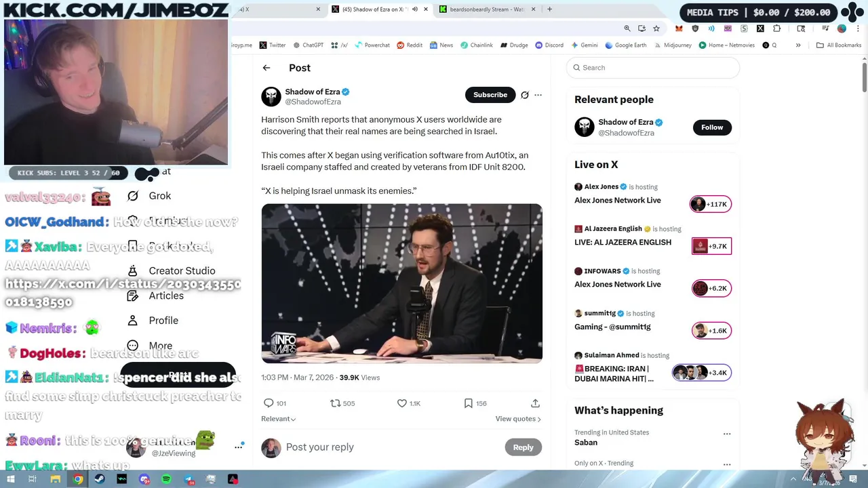Open the Saban trending topic
868x488 pixels.
tap(586, 443)
